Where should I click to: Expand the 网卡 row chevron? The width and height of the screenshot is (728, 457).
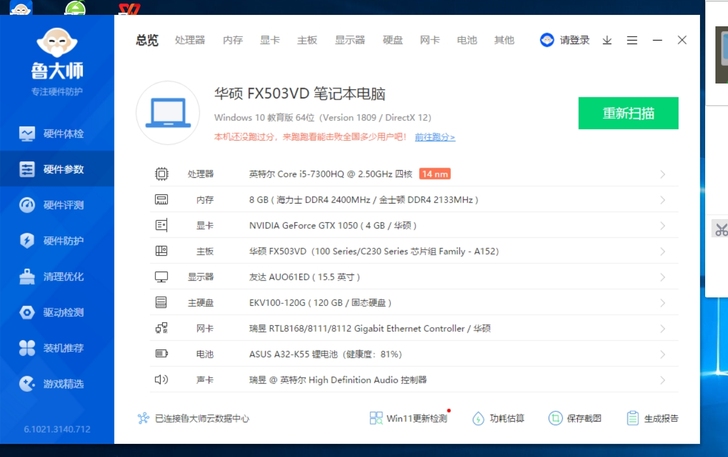pos(663,329)
